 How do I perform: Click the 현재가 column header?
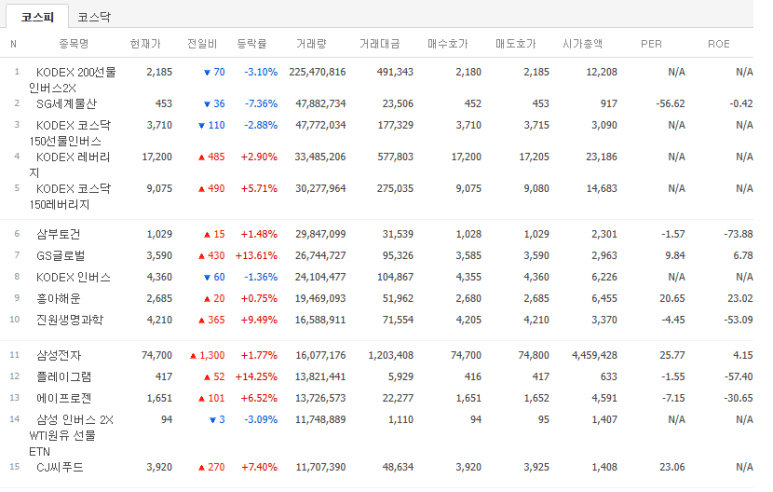point(145,44)
